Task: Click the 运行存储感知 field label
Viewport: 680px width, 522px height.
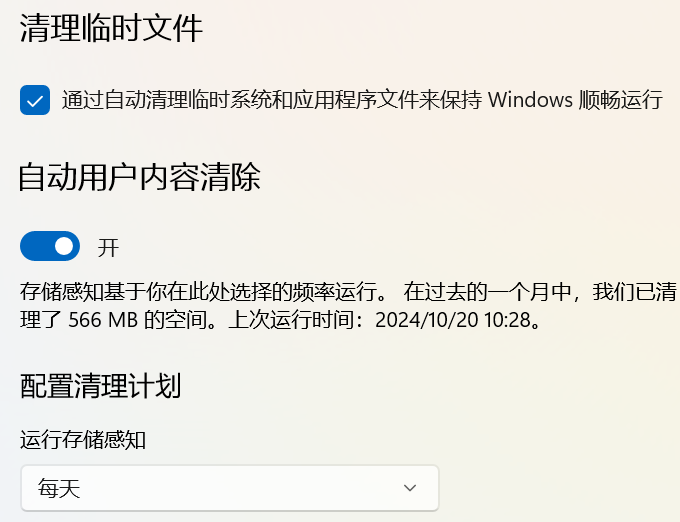Action: pyautogui.click(x=83, y=439)
